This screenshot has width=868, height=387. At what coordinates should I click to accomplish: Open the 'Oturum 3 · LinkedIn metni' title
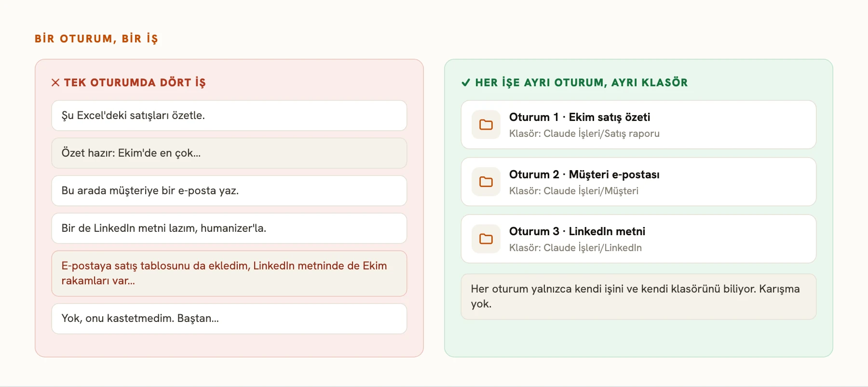[577, 231]
